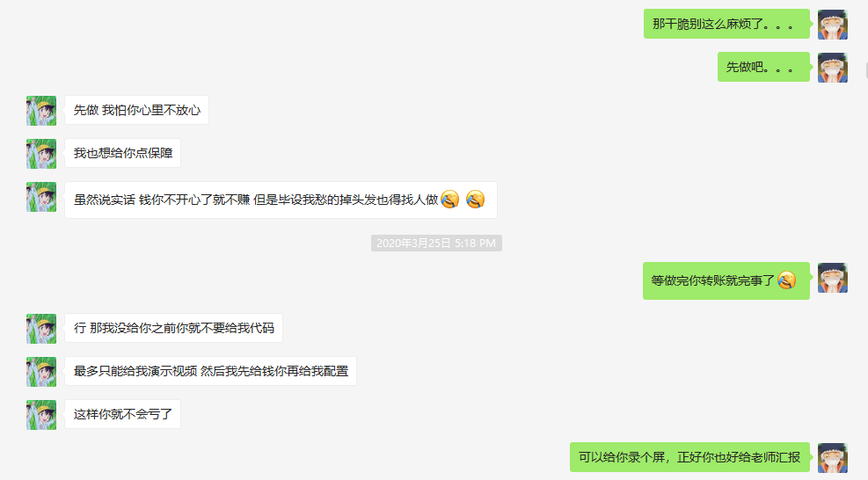
Task: Click contact avatar beside "这样你就不会亏了"
Action: pos(41,415)
